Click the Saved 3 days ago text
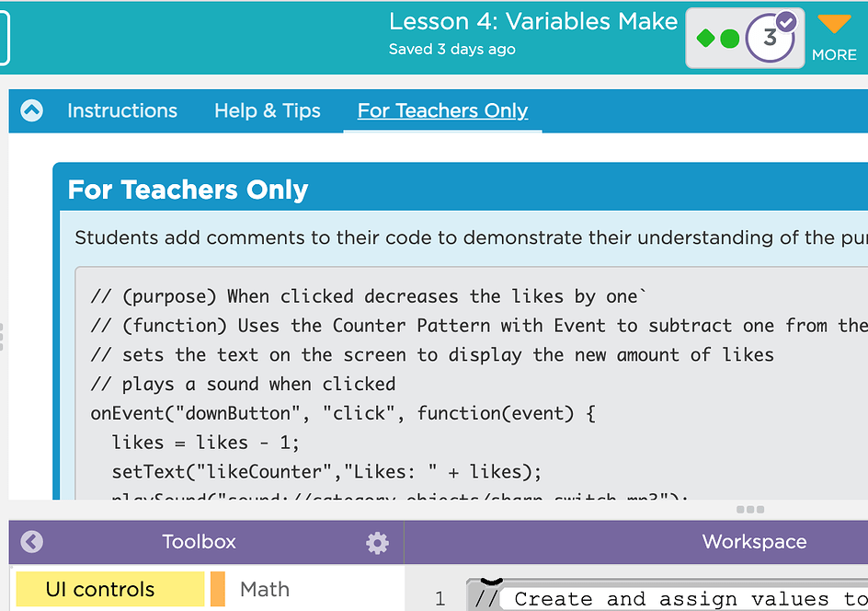The height and width of the screenshot is (611, 868). [451, 50]
